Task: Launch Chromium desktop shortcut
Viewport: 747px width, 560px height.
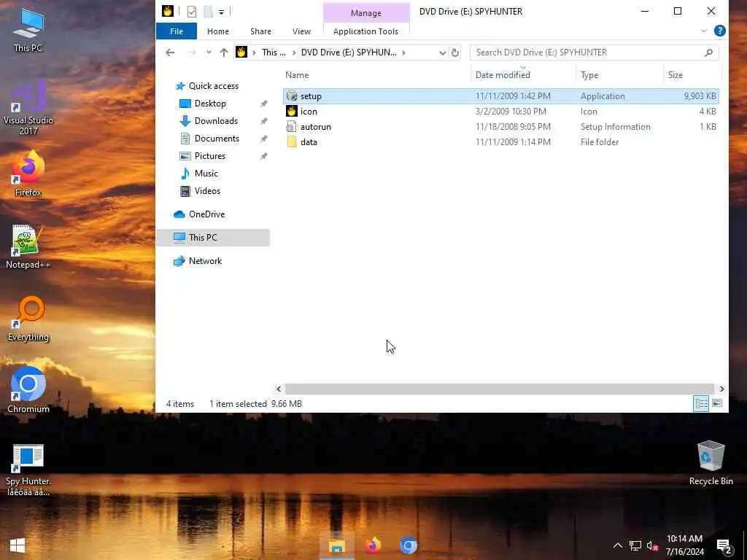Action: (x=28, y=389)
